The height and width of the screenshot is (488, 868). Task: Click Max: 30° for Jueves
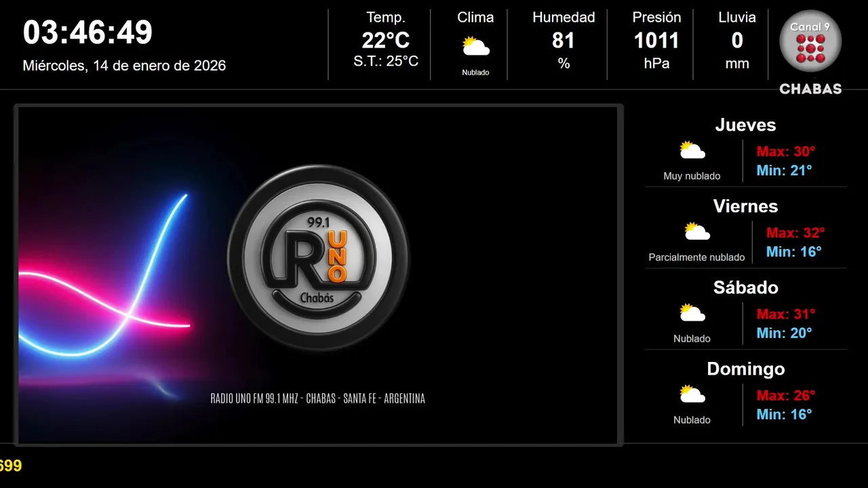coord(786,151)
